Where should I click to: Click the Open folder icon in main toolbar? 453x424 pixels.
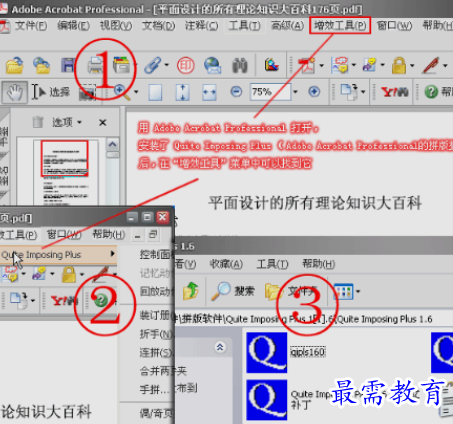pos(15,65)
